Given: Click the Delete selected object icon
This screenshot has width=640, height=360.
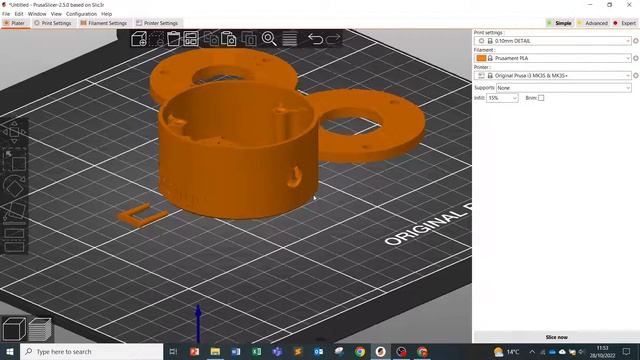Looking at the screenshot, I should (x=156, y=39).
